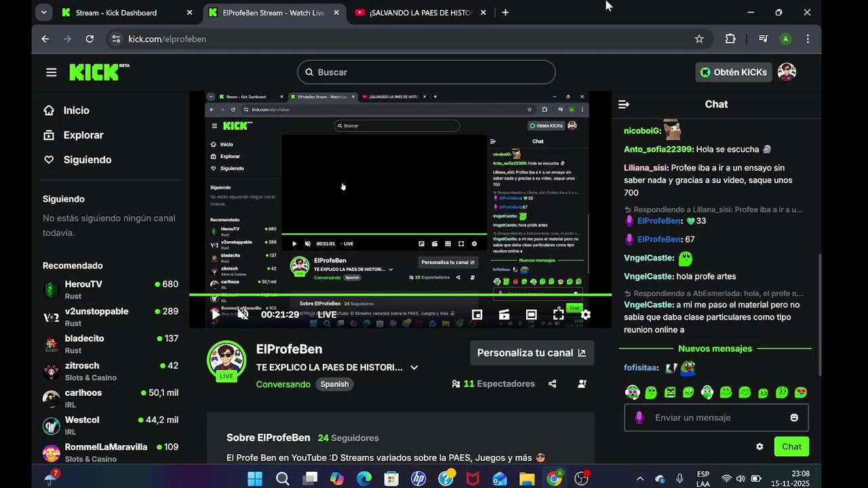Unmute the stream audio
868x488 pixels.
click(x=243, y=314)
